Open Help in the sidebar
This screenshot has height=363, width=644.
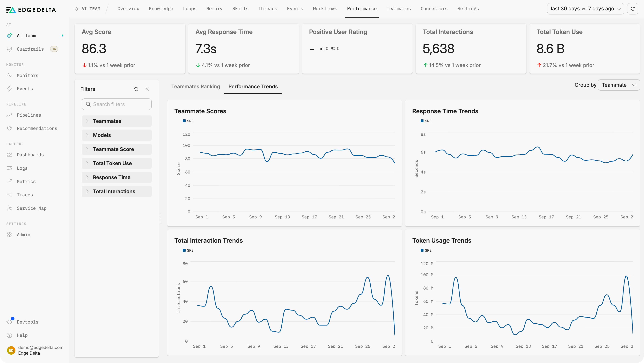(22, 335)
